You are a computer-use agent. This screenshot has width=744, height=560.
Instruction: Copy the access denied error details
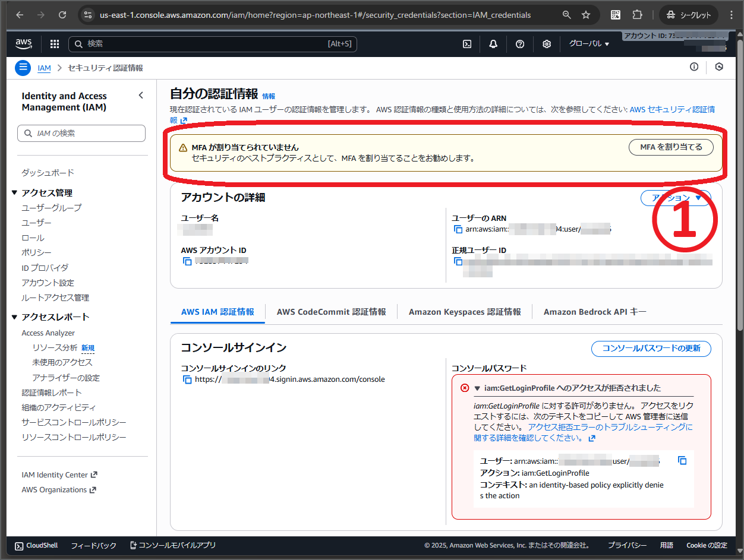point(682,460)
